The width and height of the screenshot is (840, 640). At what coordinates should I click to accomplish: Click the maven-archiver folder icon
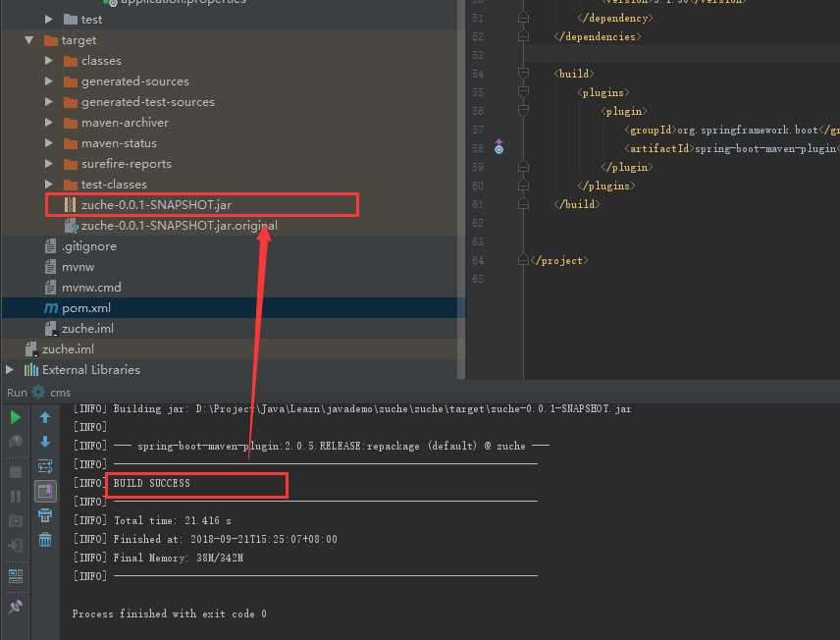(71, 123)
